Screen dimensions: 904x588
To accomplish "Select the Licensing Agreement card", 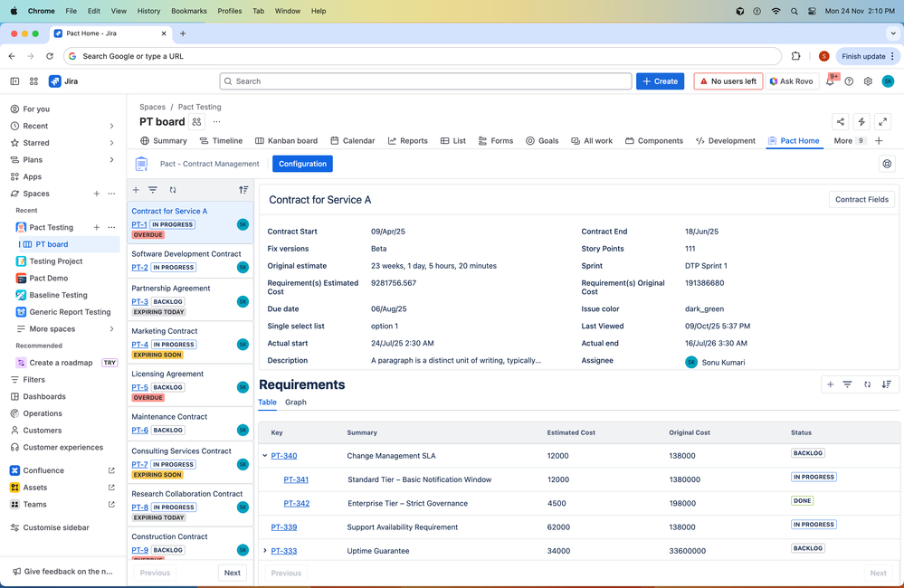I will pyautogui.click(x=190, y=385).
